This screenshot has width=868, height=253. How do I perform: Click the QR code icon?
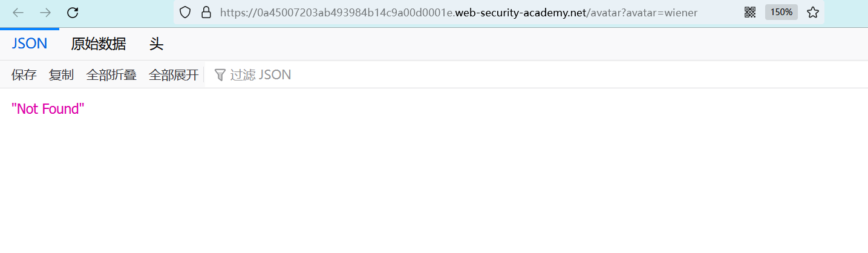pos(750,12)
